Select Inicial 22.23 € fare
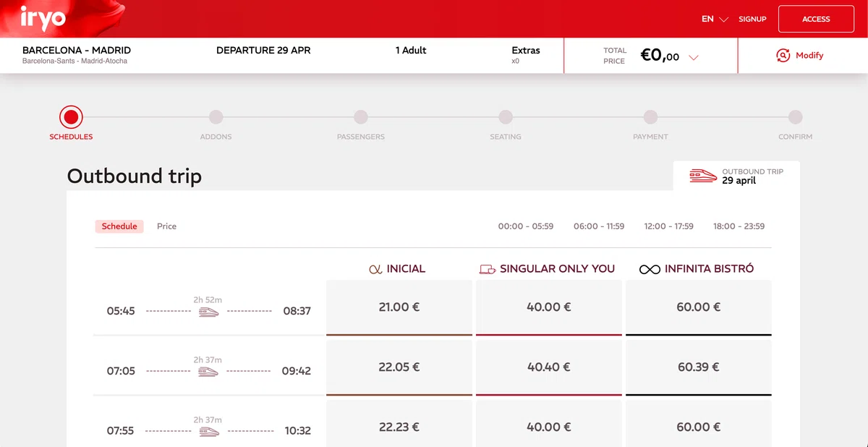868x447 pixels. [399, 424]
